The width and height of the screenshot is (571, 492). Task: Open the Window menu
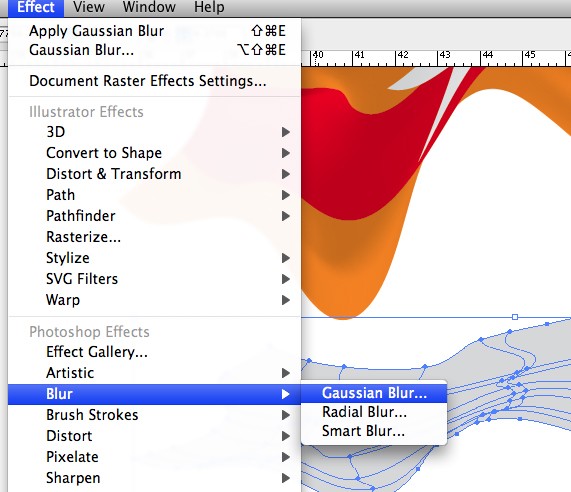coord(149,7)
